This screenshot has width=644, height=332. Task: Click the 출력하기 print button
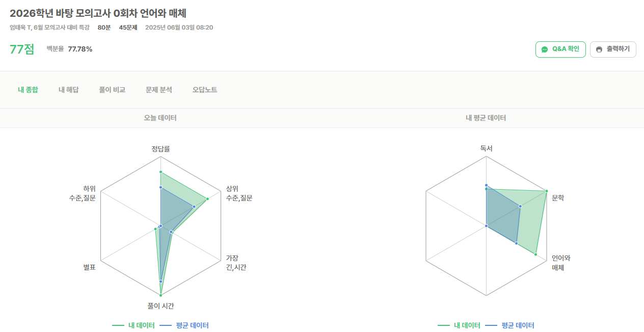pyautogui.click(x=613, y=49)
